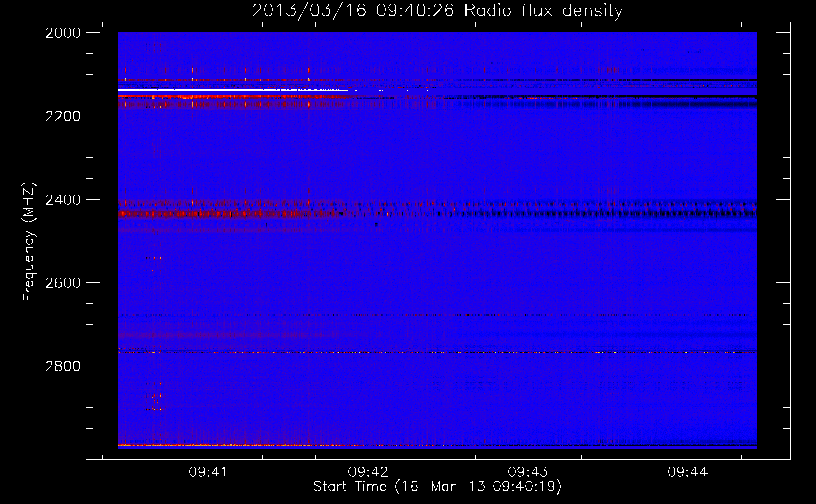Click the 2400 frequency tick label
This screenshot has width=816, height=504.
[63, 200]
